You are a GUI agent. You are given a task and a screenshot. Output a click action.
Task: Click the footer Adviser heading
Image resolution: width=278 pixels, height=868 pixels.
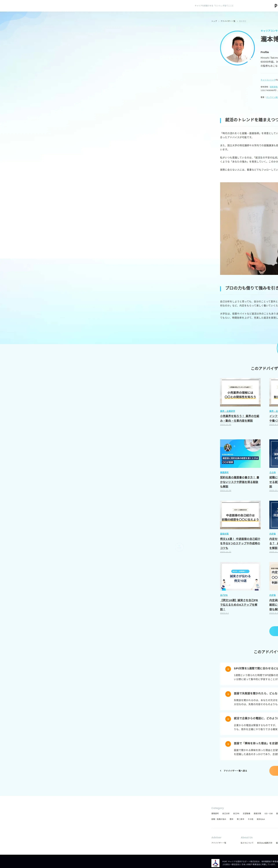tap(216, 837)
